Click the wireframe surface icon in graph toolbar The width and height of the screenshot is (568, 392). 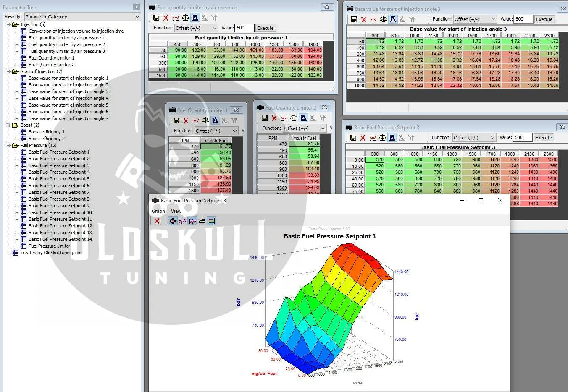(x=202, y=221)
